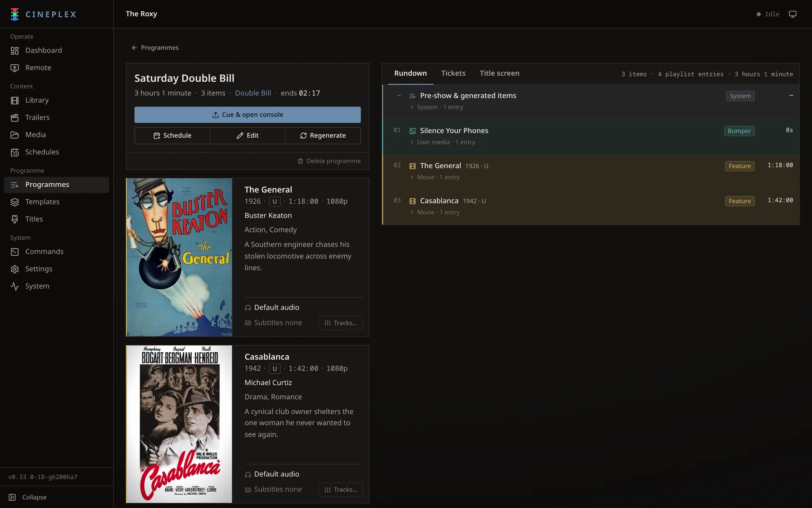
Task: Open the System status page
Action: (x=56, y=286)
